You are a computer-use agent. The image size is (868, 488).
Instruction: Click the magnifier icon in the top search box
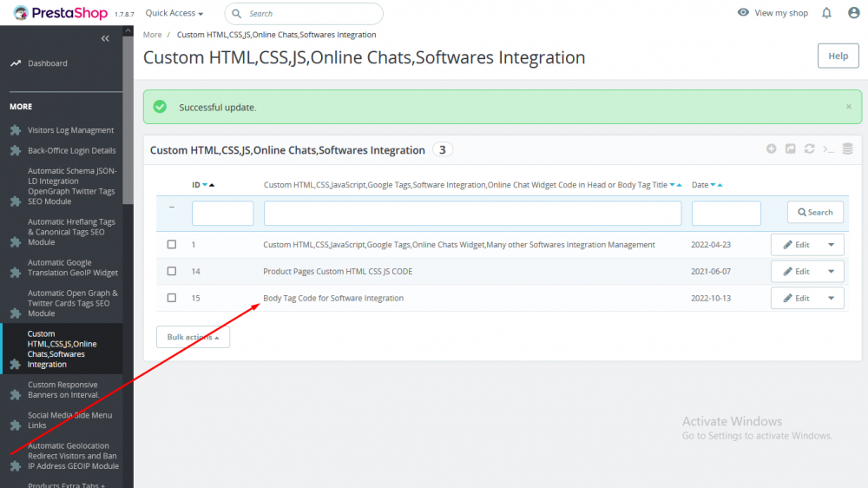tap(237, 13)
